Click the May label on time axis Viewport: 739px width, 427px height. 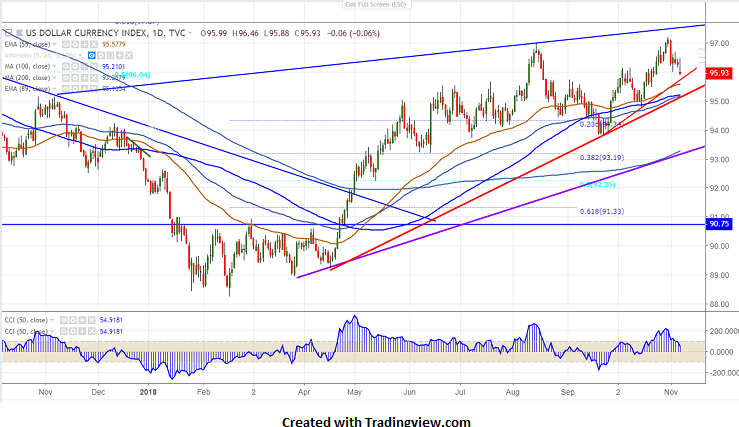pyautogui.click(x=354, y=392)
